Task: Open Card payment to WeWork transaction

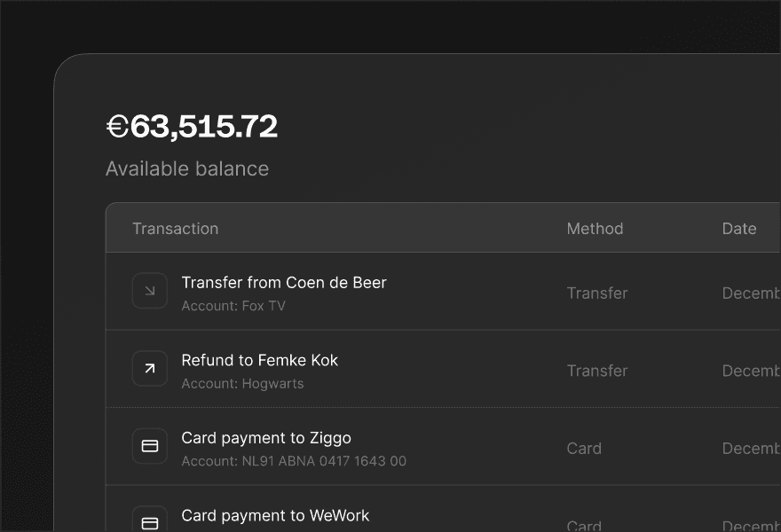Action: coord(275,516)
